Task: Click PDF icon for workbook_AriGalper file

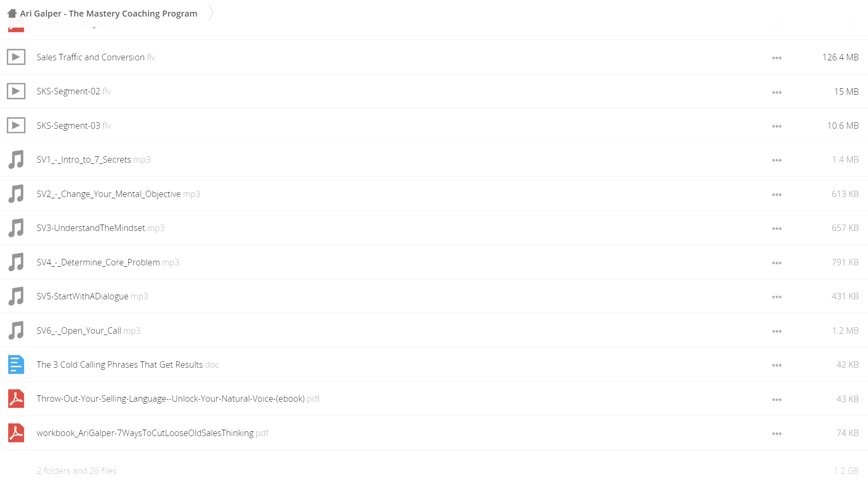Action: [x=16, y=433]
